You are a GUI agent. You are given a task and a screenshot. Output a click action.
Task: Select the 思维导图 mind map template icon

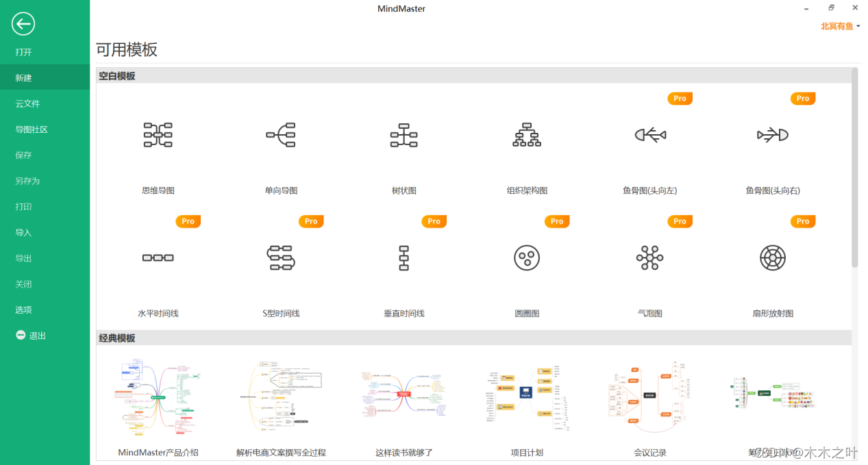point(158,135)
